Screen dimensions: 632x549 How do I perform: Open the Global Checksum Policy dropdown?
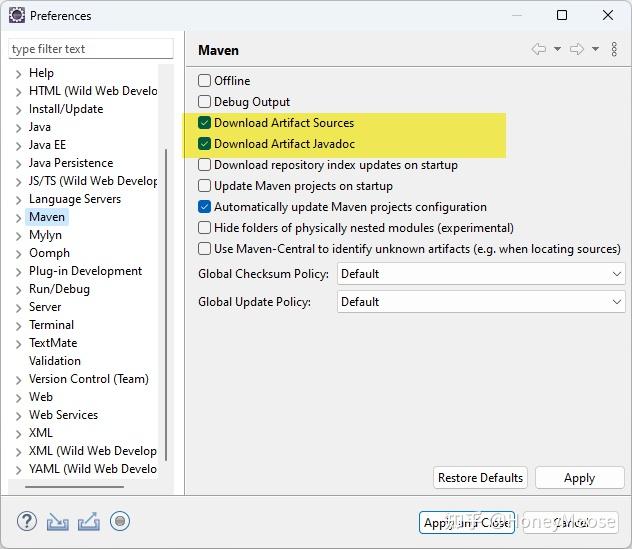click(x=481, y=274)
